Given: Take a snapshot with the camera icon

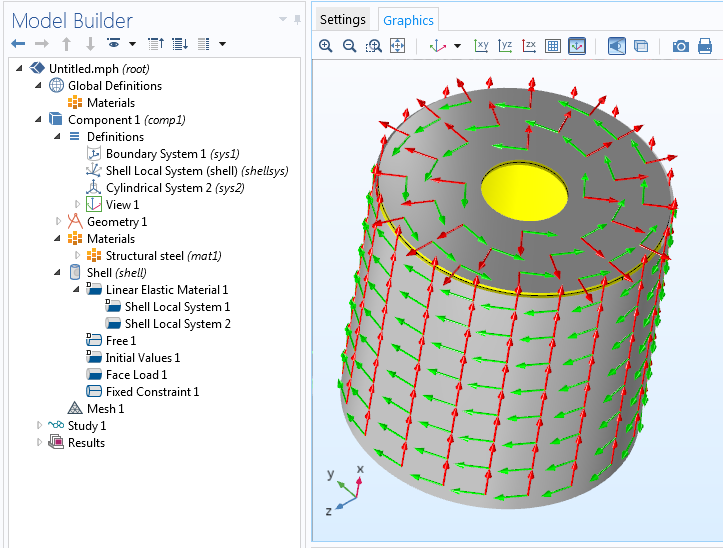Looking at the screenshot, I should point(680,46).
